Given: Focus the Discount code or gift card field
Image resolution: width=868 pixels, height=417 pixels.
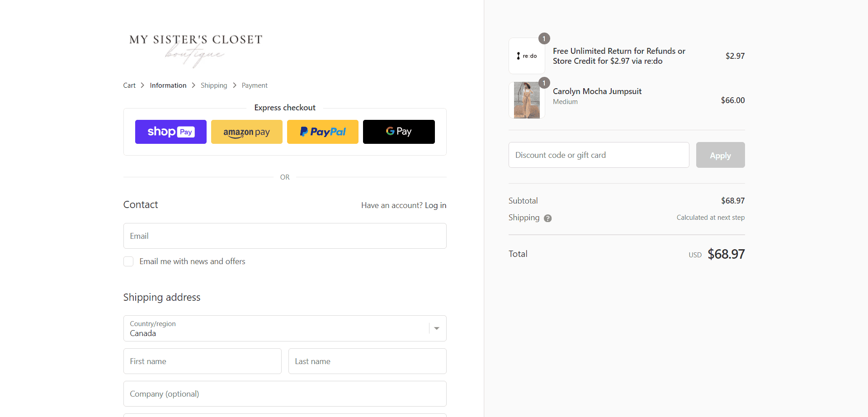Looking at the screenshot, I should click(x=599, y=155).
